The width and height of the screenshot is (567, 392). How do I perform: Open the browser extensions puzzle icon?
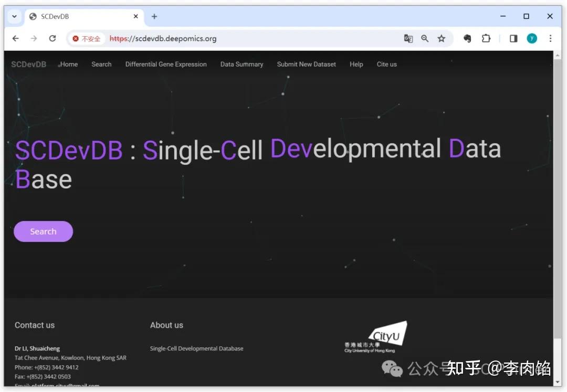(486, 38)
